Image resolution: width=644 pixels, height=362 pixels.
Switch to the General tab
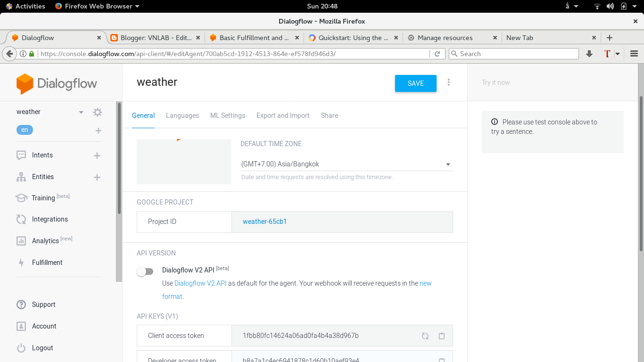143,115
